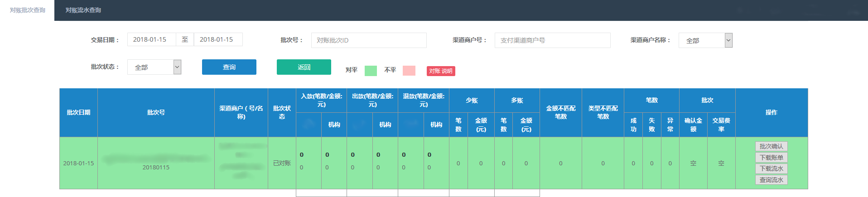
Task: Focus the 支付渠道商户号 input field
Action: (552, 40)
